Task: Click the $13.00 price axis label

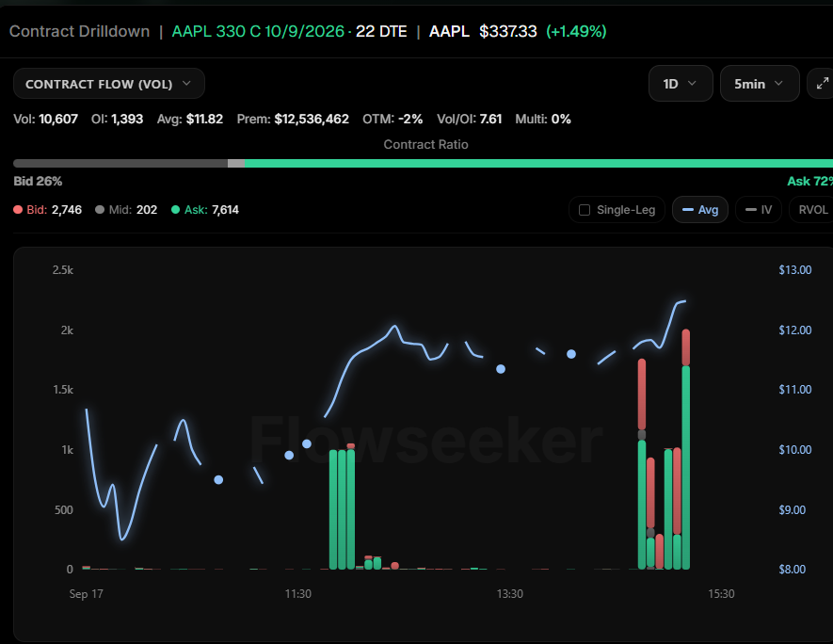Action: 794,270
